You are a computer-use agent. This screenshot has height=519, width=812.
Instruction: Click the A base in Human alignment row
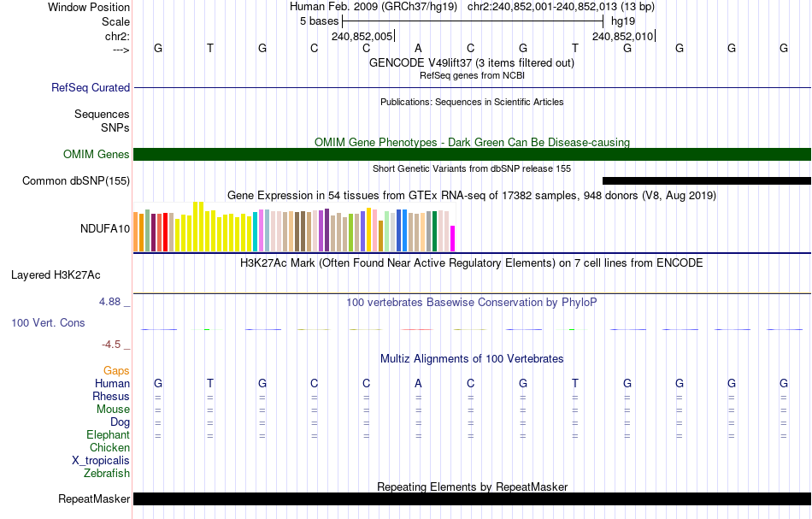(x=419, y=383)
